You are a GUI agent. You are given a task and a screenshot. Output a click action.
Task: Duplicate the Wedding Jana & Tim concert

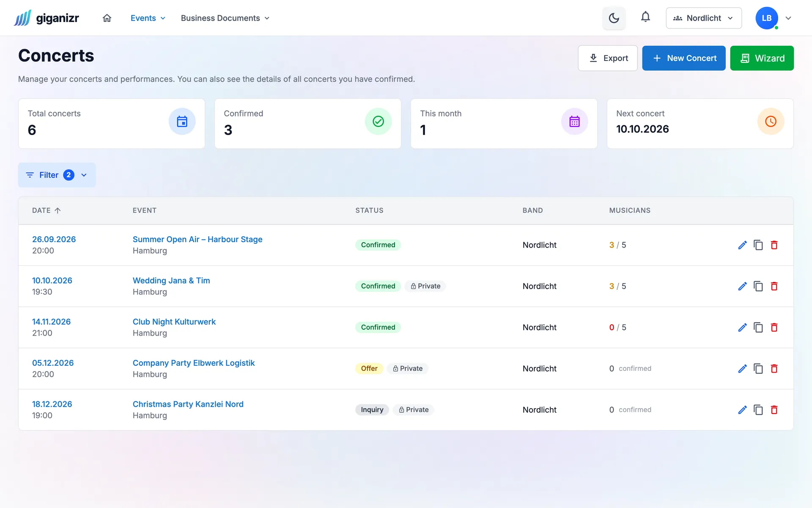click(758, 286)
